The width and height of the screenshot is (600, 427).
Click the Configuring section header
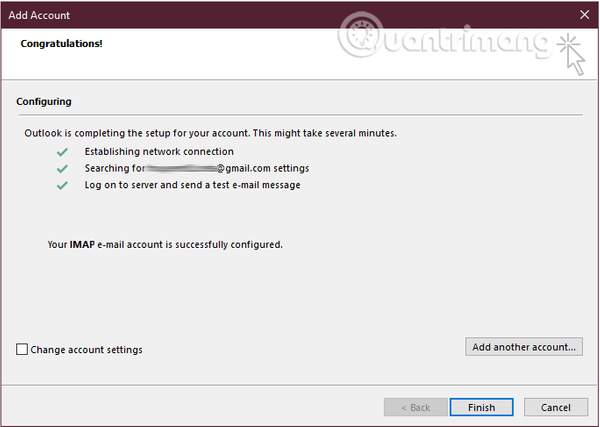pyautogui.click(x=44, y=101)
